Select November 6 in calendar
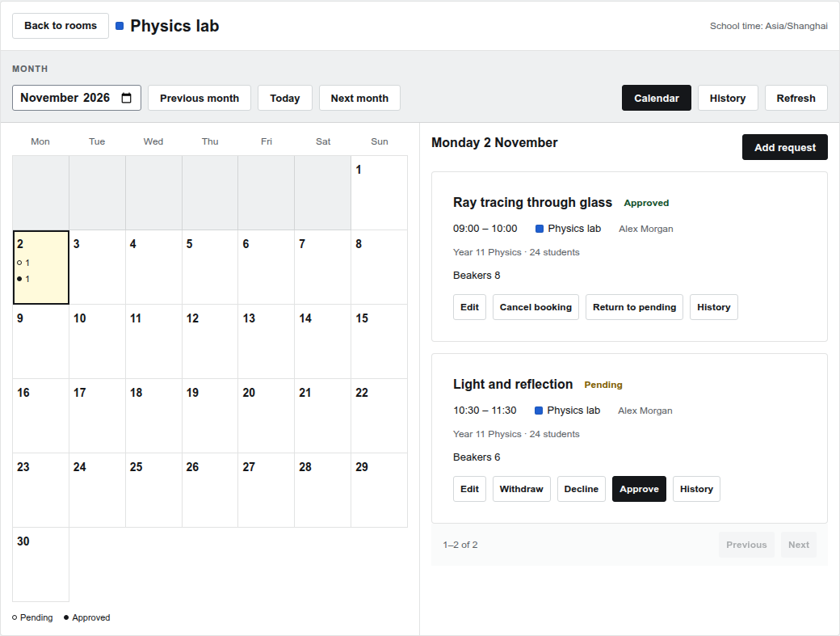The width and height of the screenshot is (840, 636). pos(267,267)
